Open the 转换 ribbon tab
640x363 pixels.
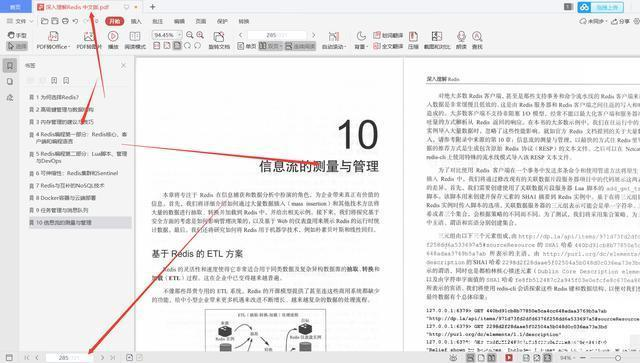point(244,21)
